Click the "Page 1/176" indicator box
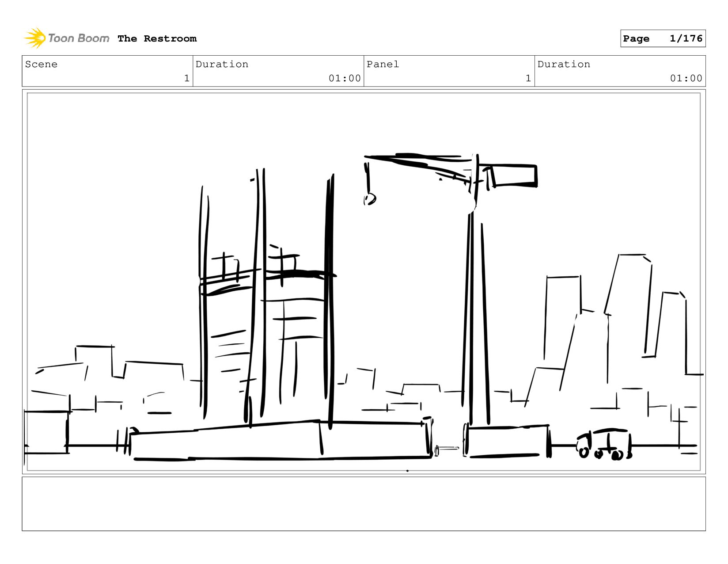The height and width of the screenshot is (564, 728). 663,38
